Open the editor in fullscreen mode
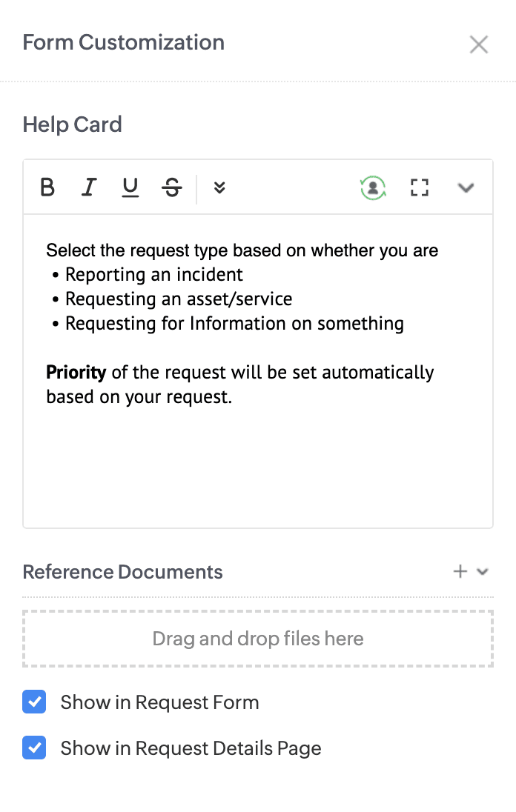The height and width of the screenshot is (812, 516). pos(419,187)
